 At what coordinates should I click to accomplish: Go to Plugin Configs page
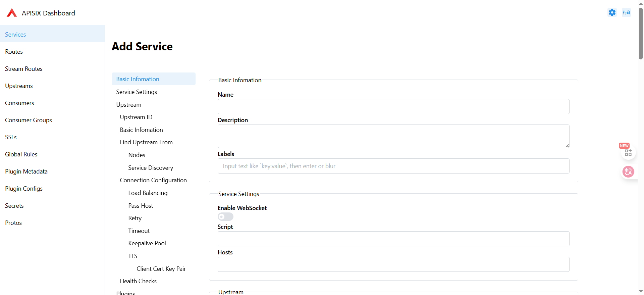(x=52, y=188)
